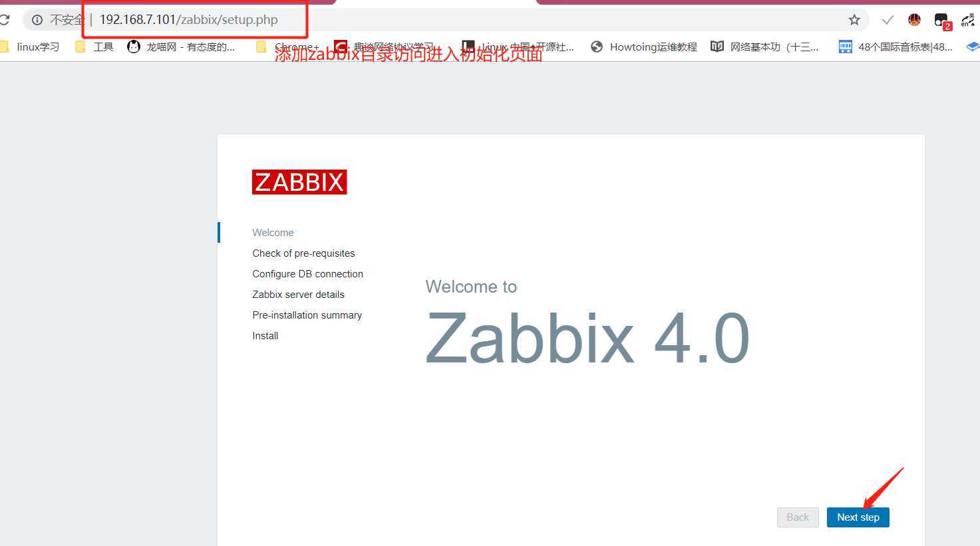Click the browser reload icon
The width and height of the screenshot is (980, 546).
(4, 19)
